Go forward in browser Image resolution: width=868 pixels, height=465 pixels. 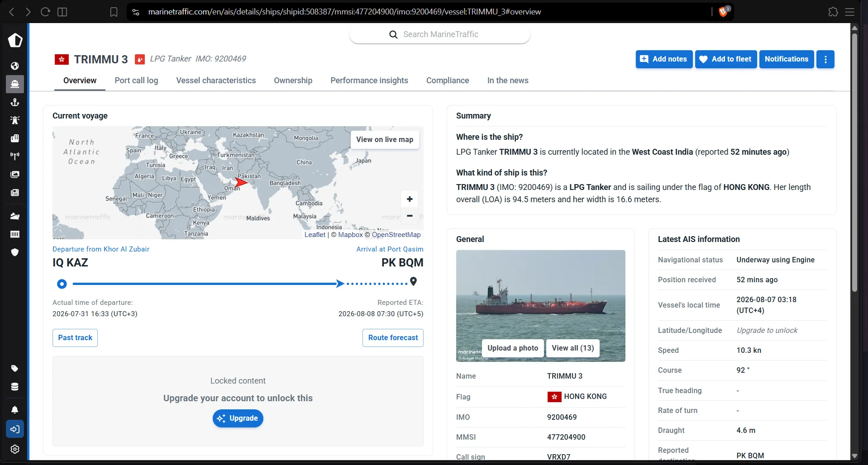click(x=28, y=12)
